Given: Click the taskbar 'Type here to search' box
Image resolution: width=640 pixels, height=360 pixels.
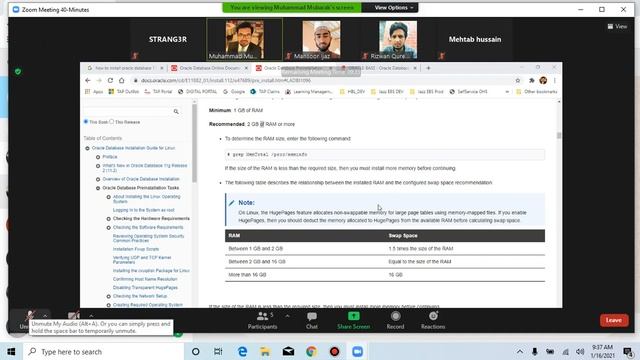Looking at the screenshot, I should 103,351.
